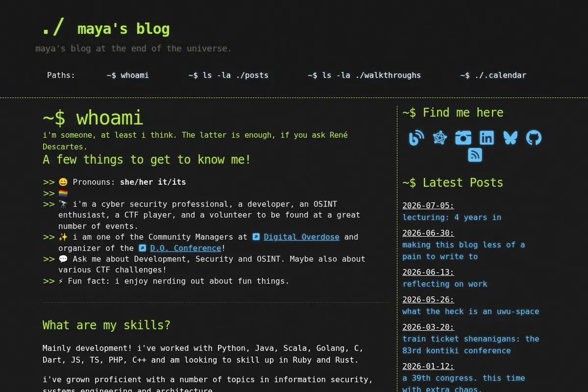The image size is (588, 392).
Task: Open the LinkedIn profile icon
Action: [x=487, y=138]
